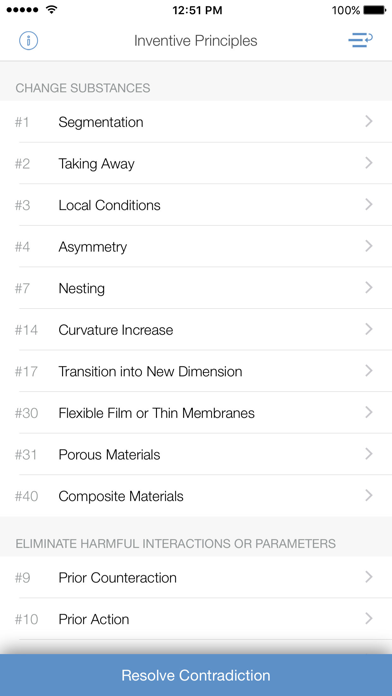Tap chevron beside Porous Materials
Screen dimensions: 392x696
click(368, 454)
